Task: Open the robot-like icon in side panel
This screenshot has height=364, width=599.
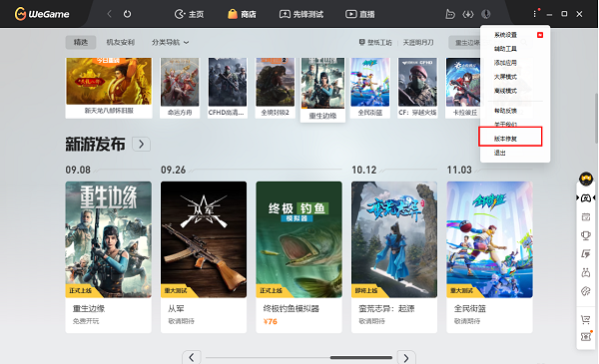Action: [586, 272]
